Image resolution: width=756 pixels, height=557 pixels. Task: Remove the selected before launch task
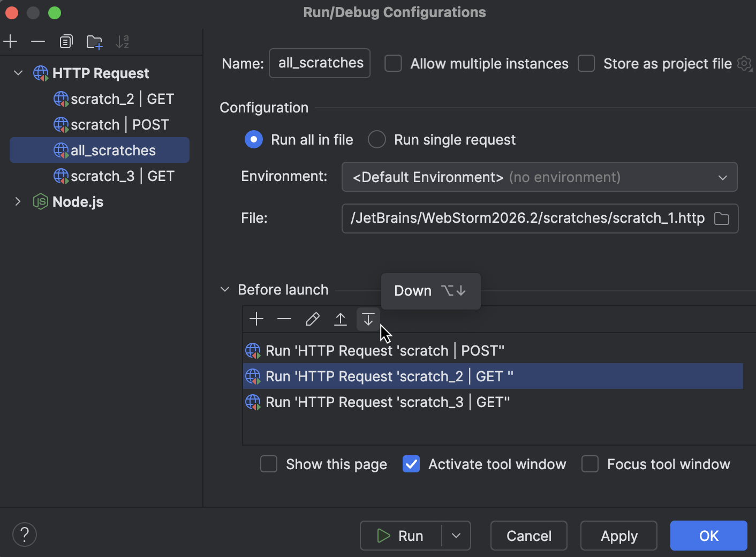click(284, 319)
